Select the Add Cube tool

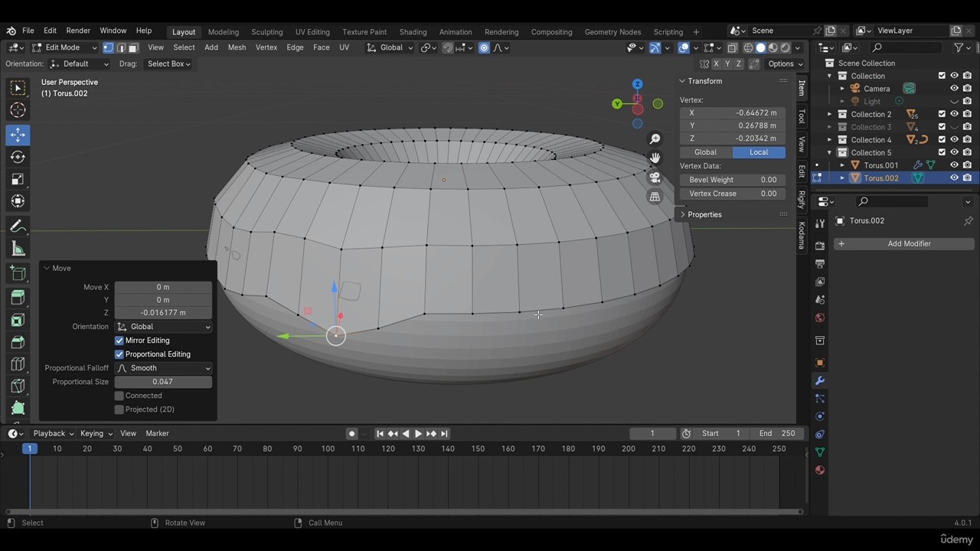[18, 274]
